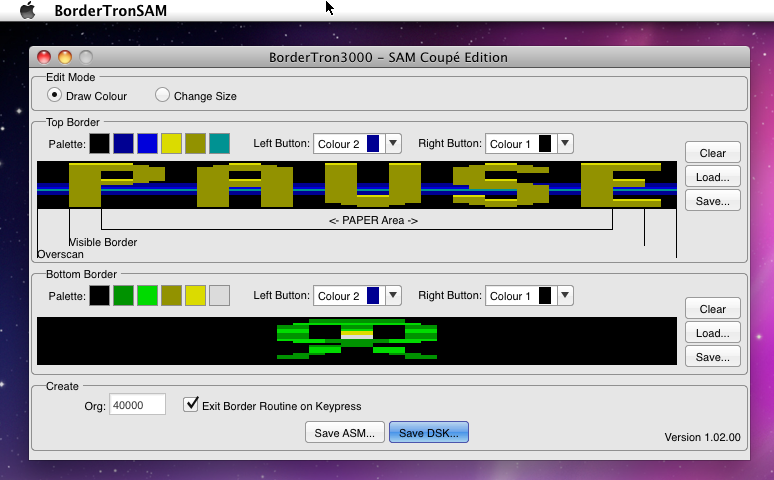Click the PAUSE top border drawing canvas

tap(357, 185)
